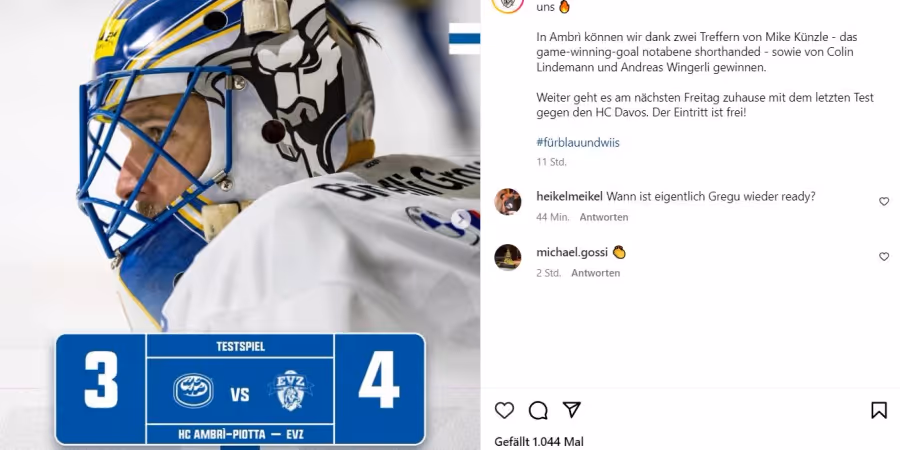Open the #fürblauundwiis hashtag link
The image size is (900, 450).
tap(578, 142)
